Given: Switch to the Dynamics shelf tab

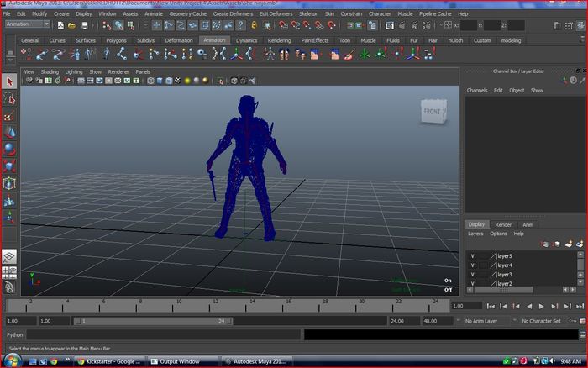Looking at the screenshot, I should pyautogui.click(x=246, y=40).
